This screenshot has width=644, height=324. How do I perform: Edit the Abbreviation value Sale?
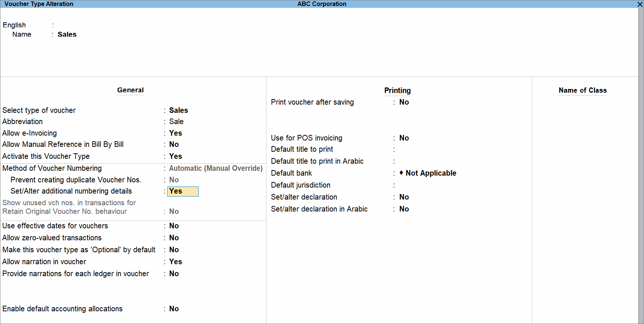point(176,121)
